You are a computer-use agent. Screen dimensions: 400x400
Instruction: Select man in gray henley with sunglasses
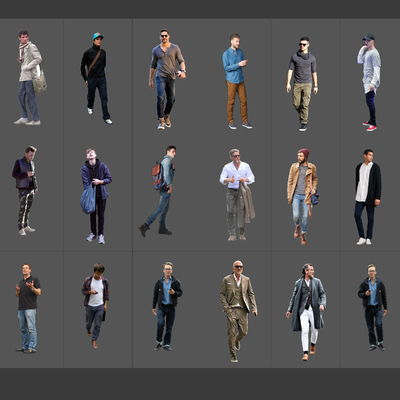tap(167, 79)
